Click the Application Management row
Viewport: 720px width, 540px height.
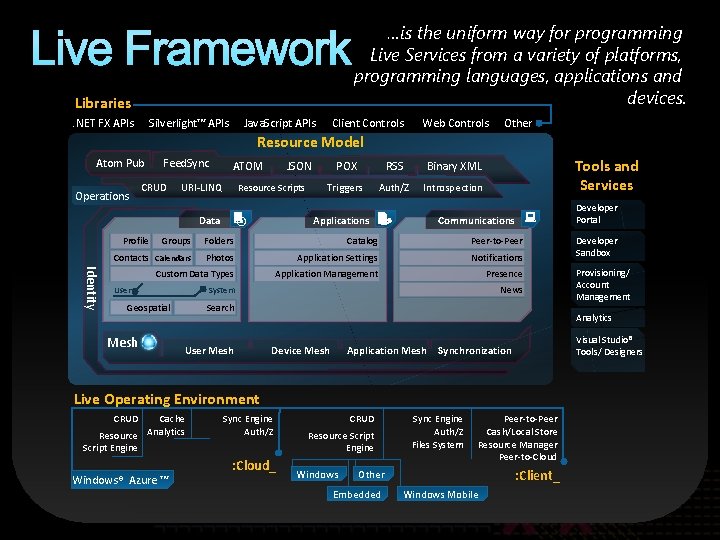[317, 274]
